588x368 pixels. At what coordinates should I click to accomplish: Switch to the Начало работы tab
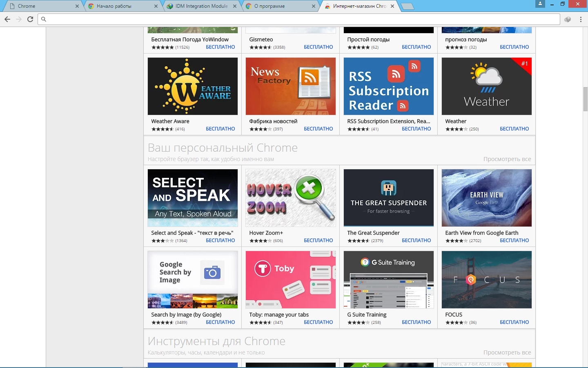coord(122,6)
